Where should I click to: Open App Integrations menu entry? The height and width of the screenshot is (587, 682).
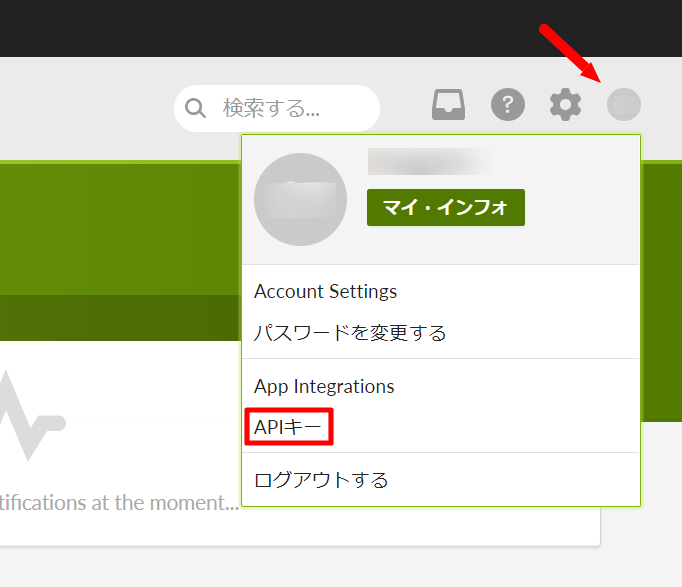[x=324, y=386]
